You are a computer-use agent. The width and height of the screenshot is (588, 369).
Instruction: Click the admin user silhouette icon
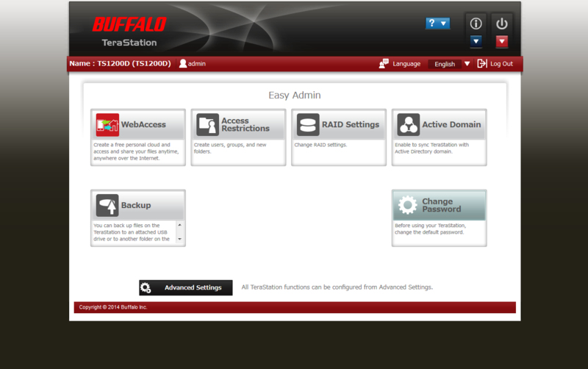click(x=182, y=63)
